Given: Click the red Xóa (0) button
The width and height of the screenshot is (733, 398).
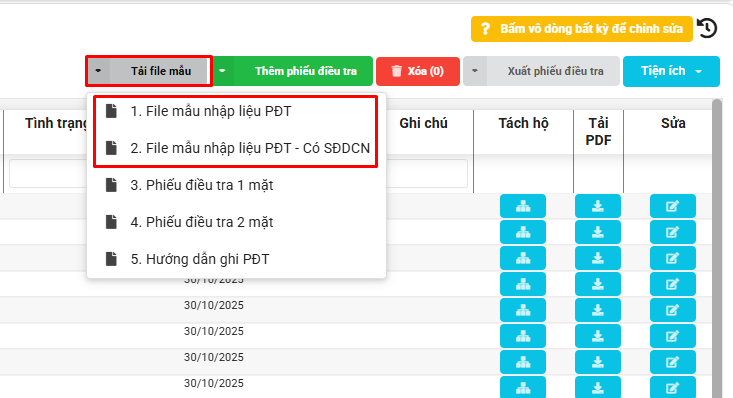Looking at the screenshot, I should tap(418, 71).
